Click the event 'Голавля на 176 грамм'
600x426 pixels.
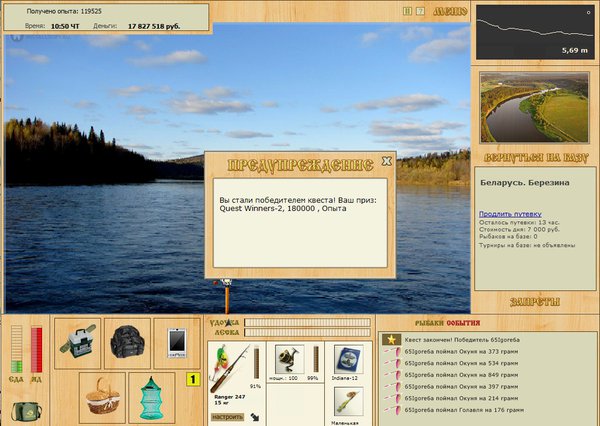tap(464, 410)
